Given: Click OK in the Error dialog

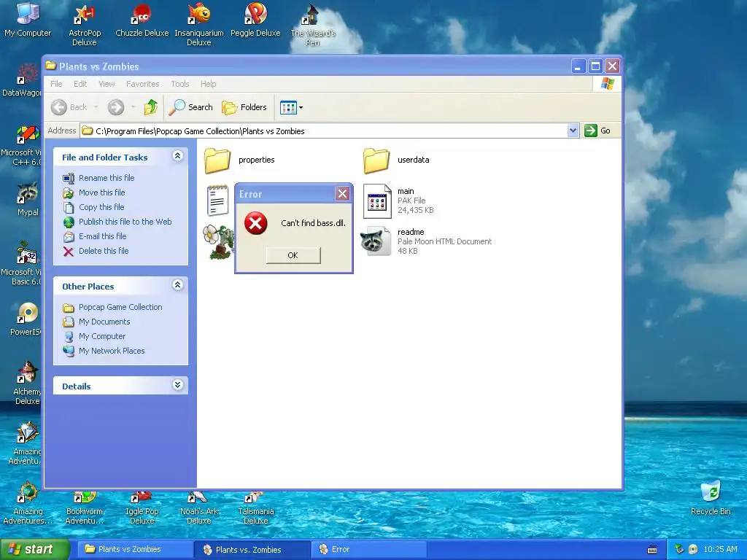Looking at the screenshot, I should (293, 255).
